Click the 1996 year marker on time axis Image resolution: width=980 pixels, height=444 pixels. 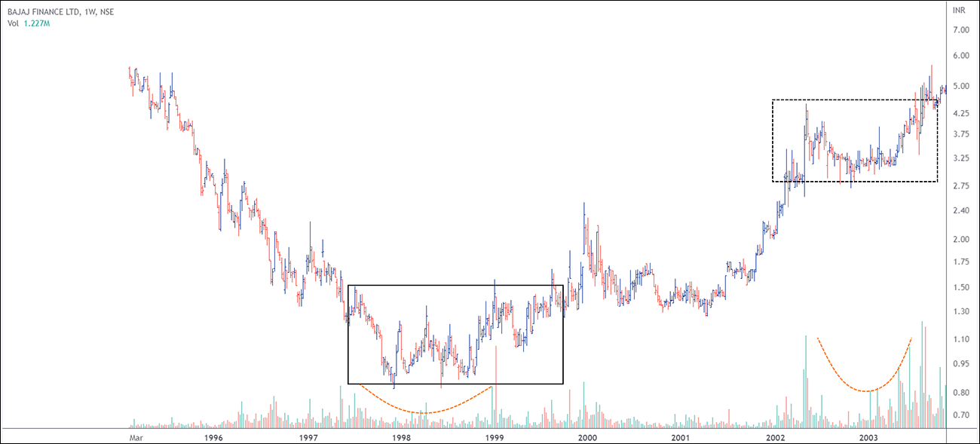pyautogui.click(x=213, y=437)
